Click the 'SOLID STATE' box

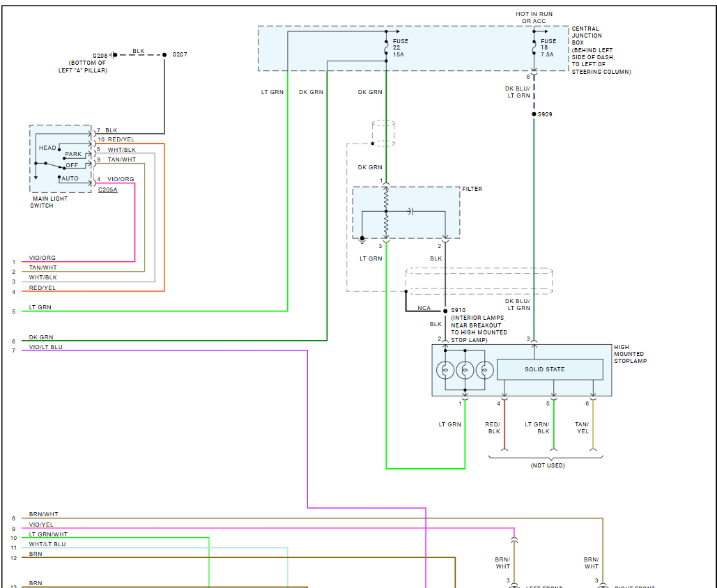coord(550,369)
